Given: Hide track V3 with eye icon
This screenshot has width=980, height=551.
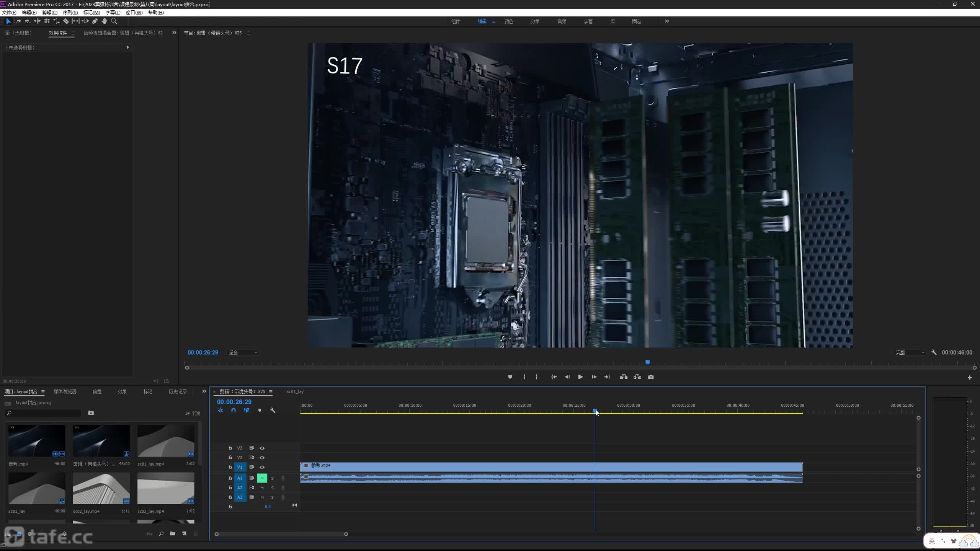Looking at the screenshot, I should click(x=262, y=448).
